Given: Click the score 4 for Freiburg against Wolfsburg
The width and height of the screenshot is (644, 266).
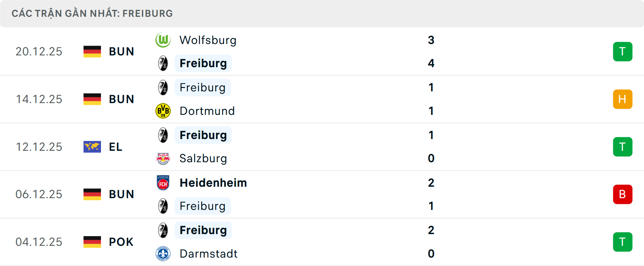Looking at the screenshot, I should pyautogui.click(x=431, y=63).
